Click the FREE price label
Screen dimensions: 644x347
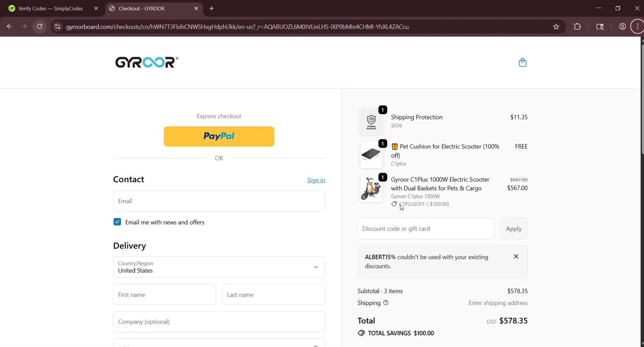pyautogui.click(x=521, y=146)
